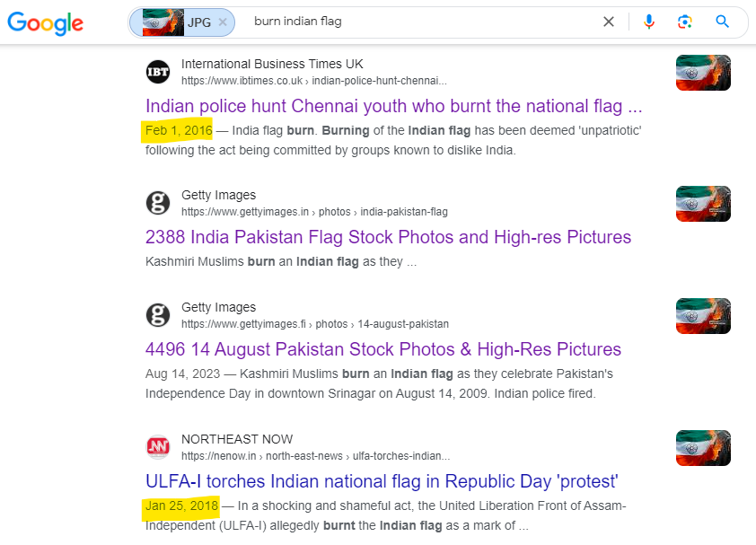Open '4496 14 August Pakistan Stock Photos' result

(383, 349)
